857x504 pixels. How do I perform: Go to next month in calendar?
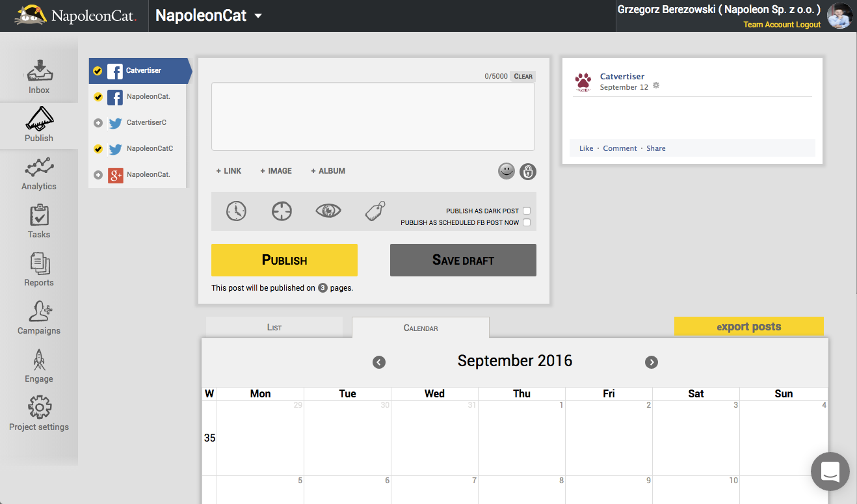coord(652,362)
